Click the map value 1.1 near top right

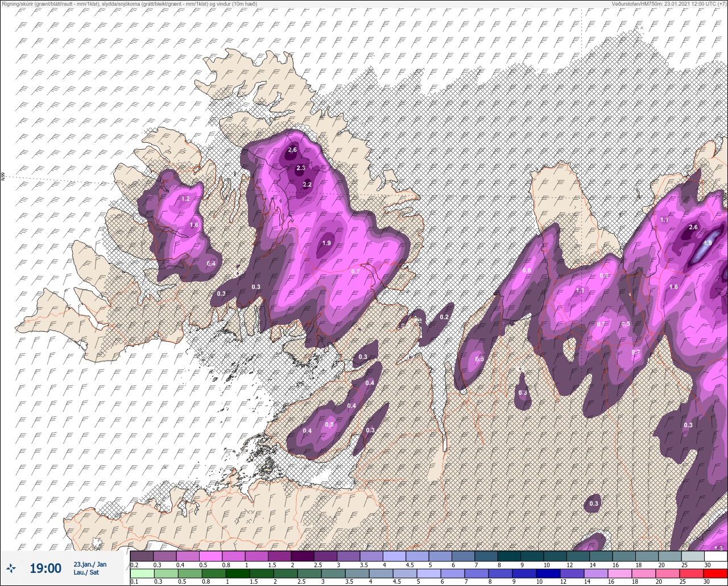pyautogui.click(x=664, y=220)
